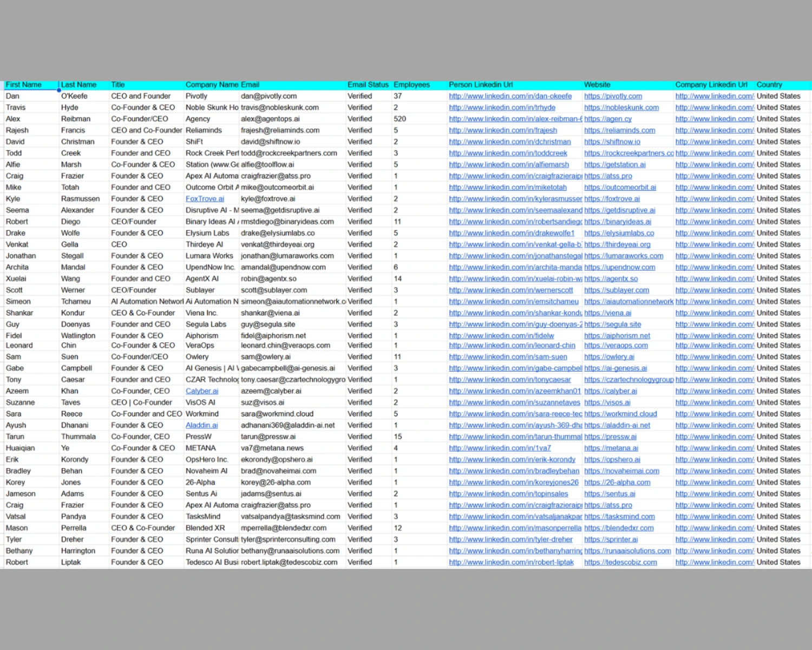Screen dimensions: 812x650
Task: Follow Aladdin.ai link in Company Name column
Action: (x=202, y=426)
